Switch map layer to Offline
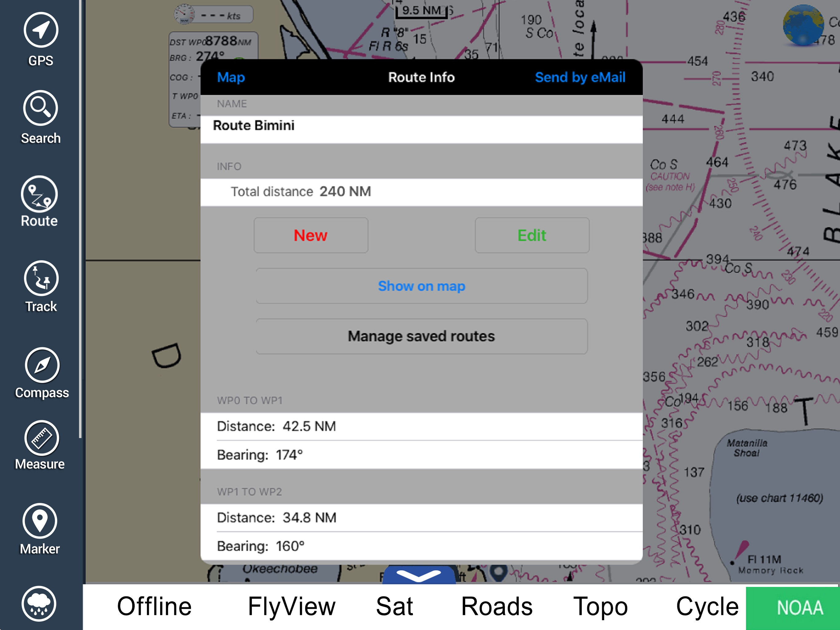The width and height of the screenshot is (840, 630). [x=154, y=607]
